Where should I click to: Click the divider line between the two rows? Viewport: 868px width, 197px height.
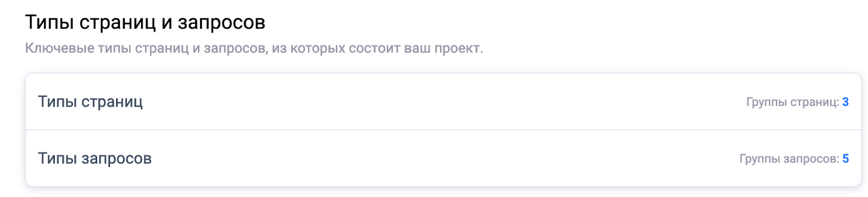point(443,130)
